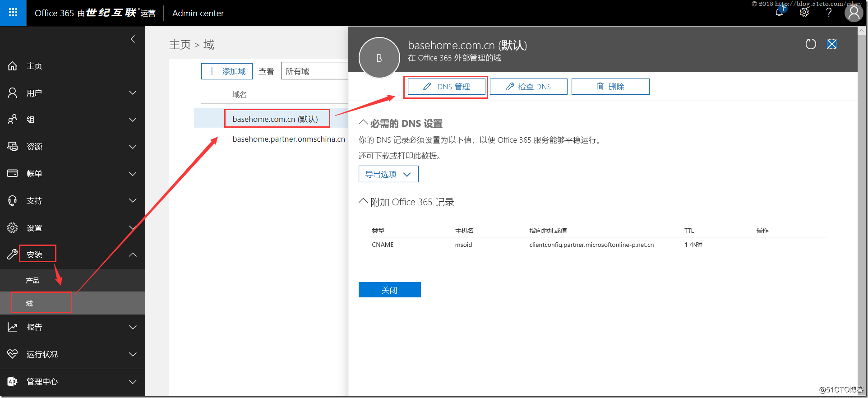
Task: Click the 域名 column header
Action: [240, 94]
